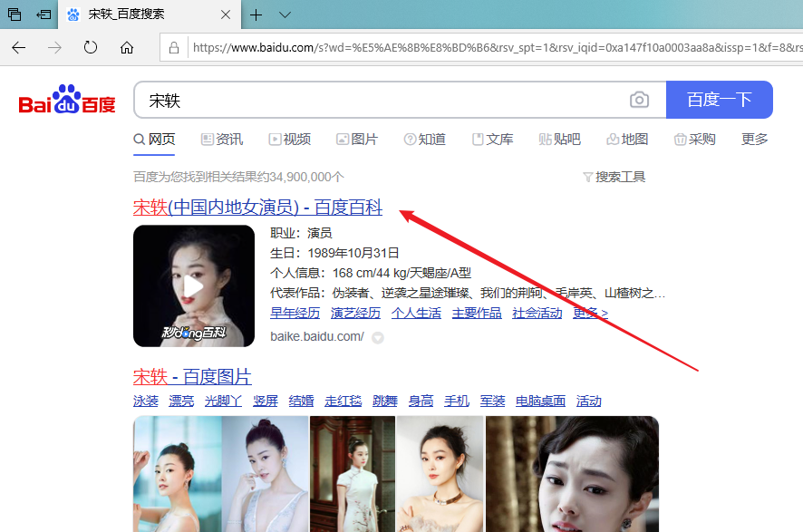The width and height of the screenshot is (803, 532).
Task: Play the 秒懂百科 video thumbnail
Action: pos(193,285)
